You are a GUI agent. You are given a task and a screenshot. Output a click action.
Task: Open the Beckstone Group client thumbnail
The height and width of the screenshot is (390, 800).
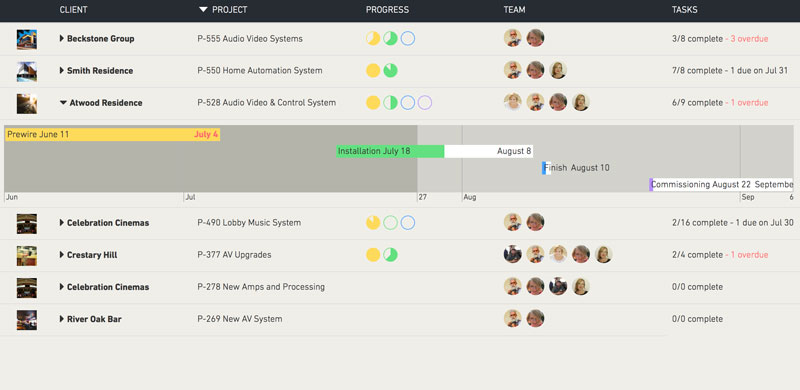point(27,39)
